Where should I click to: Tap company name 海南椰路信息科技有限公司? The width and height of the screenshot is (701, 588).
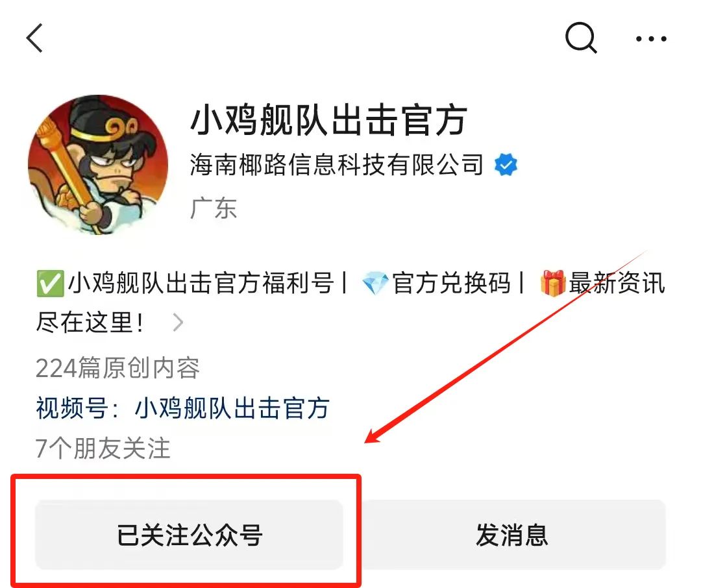[x=337, y=165]
